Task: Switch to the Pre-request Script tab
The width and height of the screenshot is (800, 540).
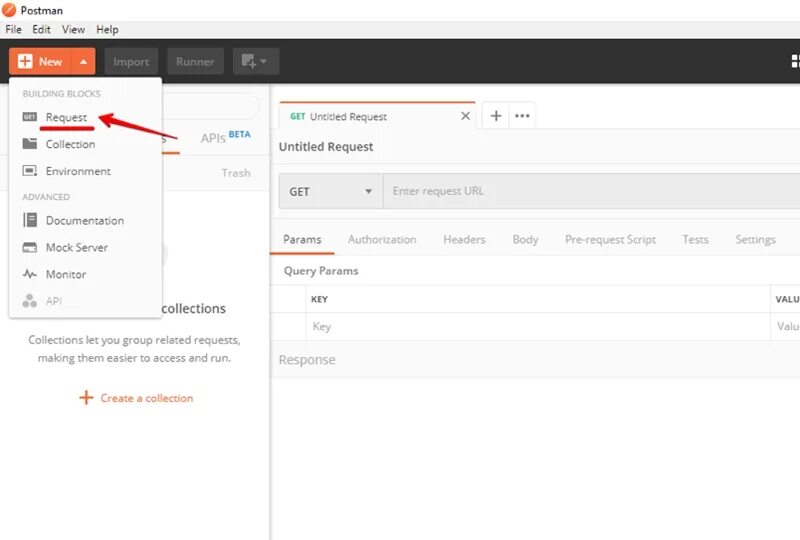Action: (x=610, y=239)
